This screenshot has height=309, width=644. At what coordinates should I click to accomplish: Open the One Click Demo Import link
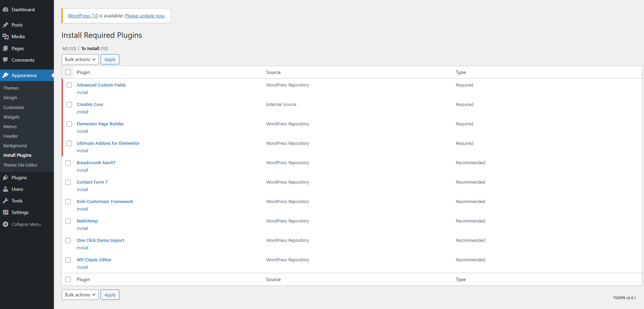pyautogui.click(x=100, y=240)
